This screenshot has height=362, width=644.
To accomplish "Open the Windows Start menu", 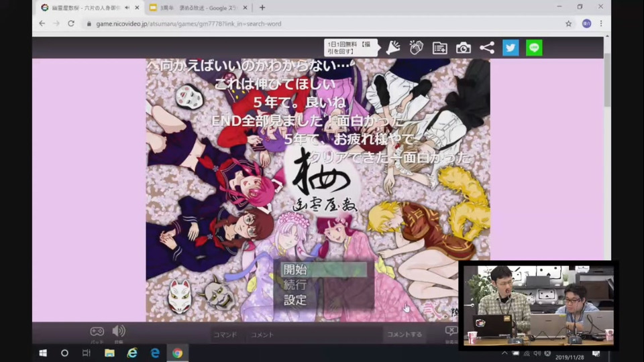I will coord(43,353).
